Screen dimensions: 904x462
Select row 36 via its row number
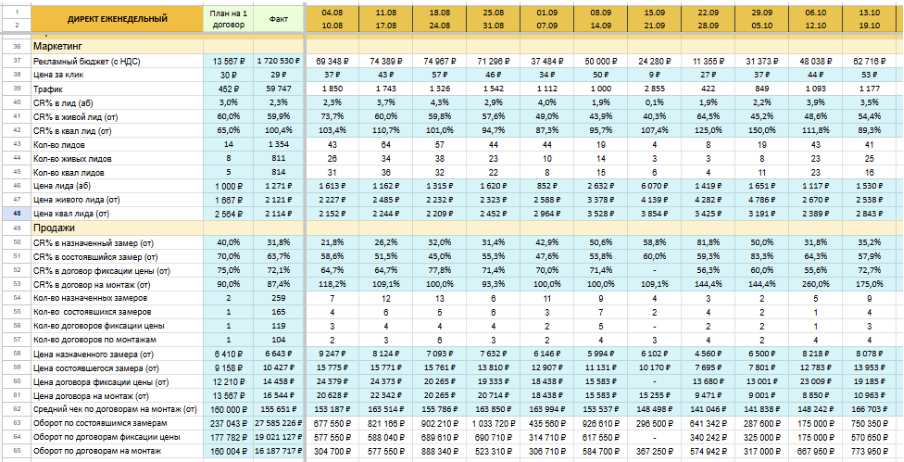coord(16,46)
